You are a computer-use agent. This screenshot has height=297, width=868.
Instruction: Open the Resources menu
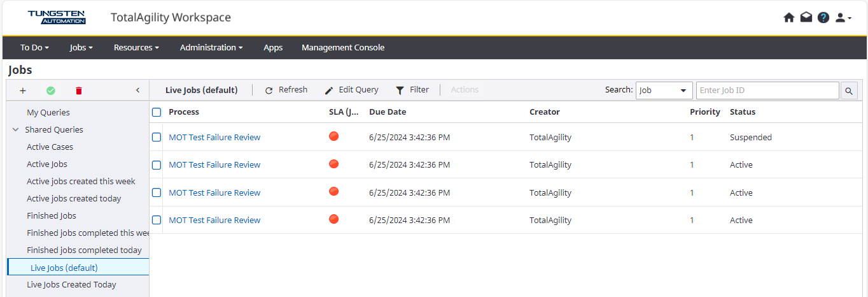pyautogui.click(x=136, y=47)
